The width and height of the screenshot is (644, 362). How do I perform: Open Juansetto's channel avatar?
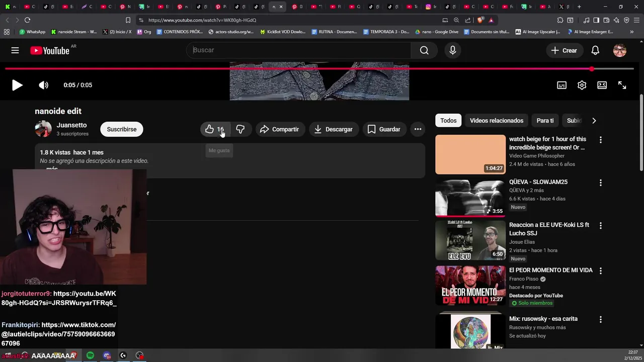pos(43,129)
